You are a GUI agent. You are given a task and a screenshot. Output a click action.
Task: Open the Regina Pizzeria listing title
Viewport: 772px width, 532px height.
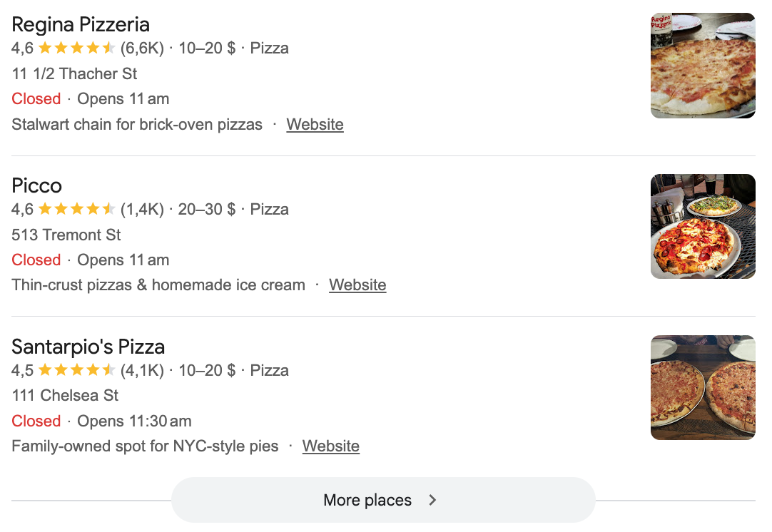coord(80,25)
